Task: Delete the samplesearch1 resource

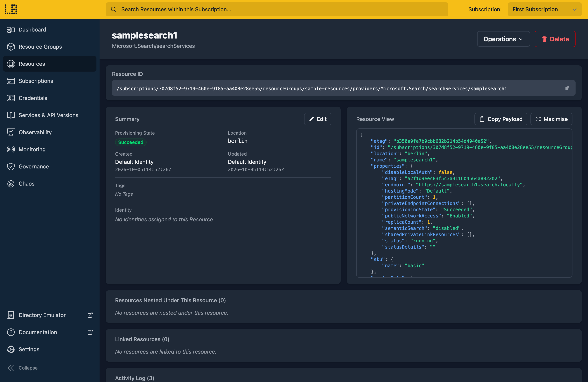Action: (555, 39)
